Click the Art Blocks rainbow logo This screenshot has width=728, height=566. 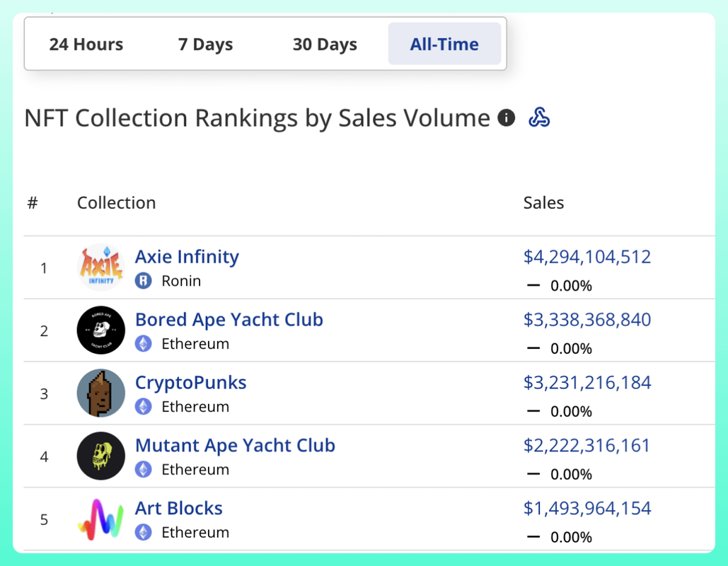100,519
